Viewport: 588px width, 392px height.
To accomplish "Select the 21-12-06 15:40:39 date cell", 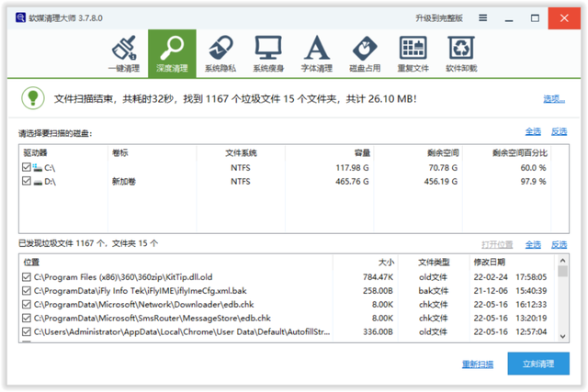I will pyautogui.click(x=510, y=291).
